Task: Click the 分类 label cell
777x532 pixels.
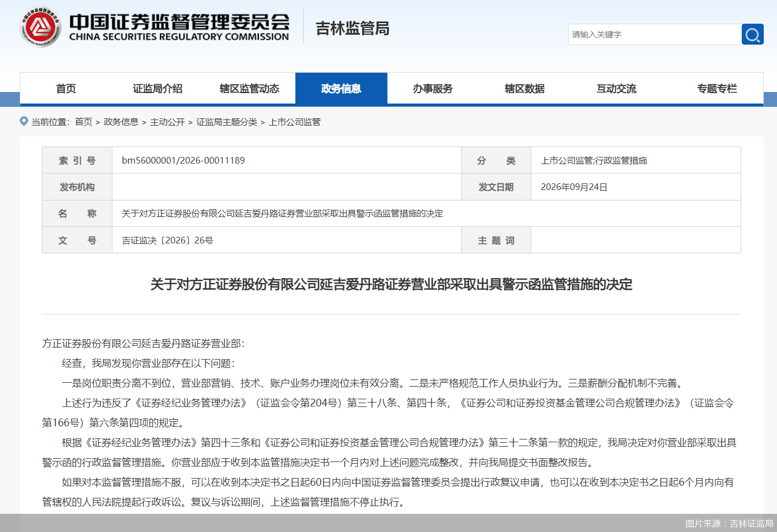Action: 496,160
